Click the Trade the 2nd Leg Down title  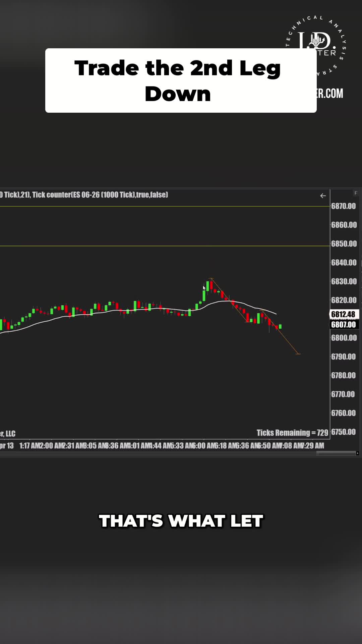coord(178,80)
